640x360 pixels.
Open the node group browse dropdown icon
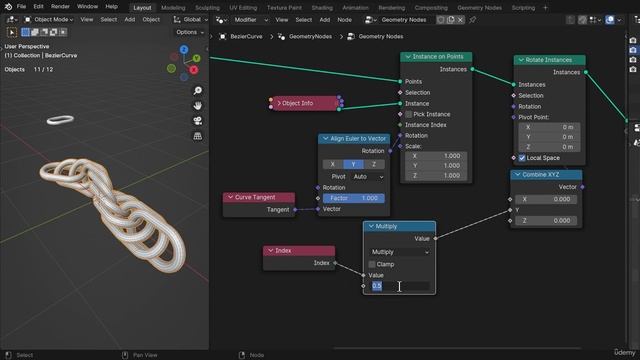pos(371,20)
